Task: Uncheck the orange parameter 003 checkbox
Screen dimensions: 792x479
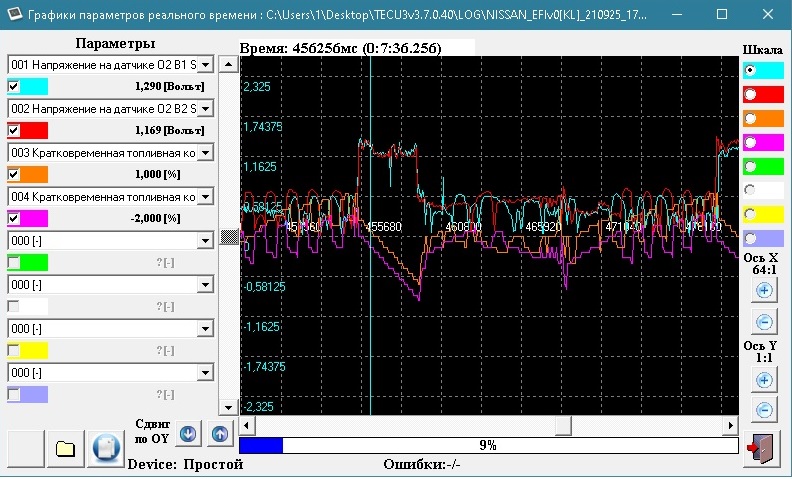Action: pyautogui.click(x=14, y=174)
